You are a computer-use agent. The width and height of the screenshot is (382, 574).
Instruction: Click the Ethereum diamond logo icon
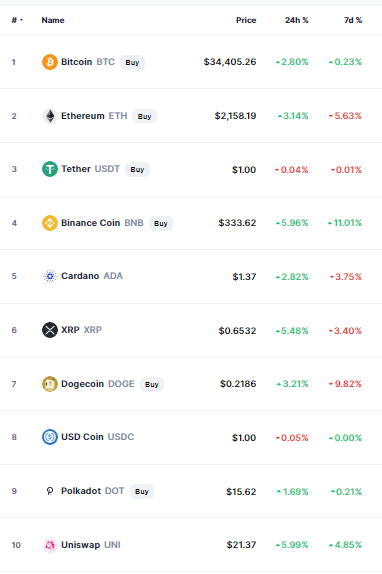coord(50,116)
